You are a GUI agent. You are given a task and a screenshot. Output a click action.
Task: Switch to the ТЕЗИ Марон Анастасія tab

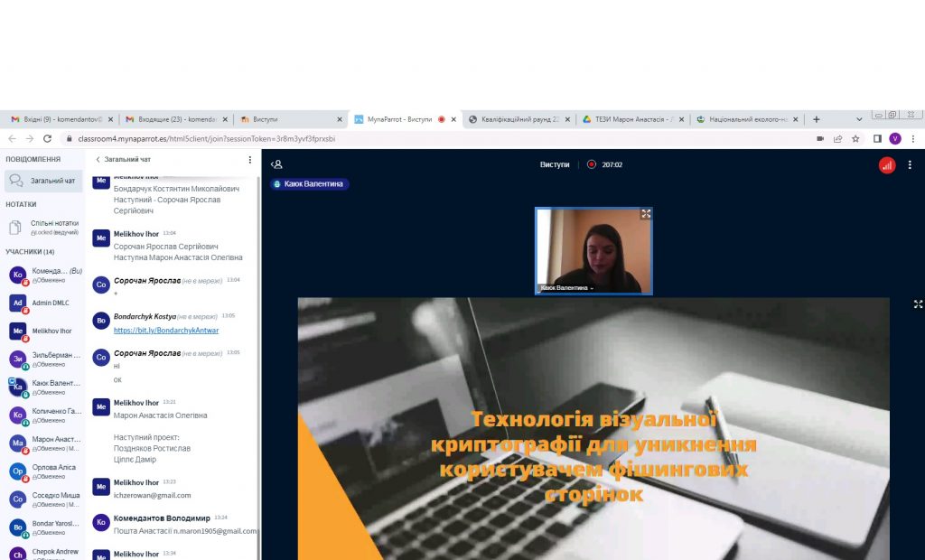point(632,119)
